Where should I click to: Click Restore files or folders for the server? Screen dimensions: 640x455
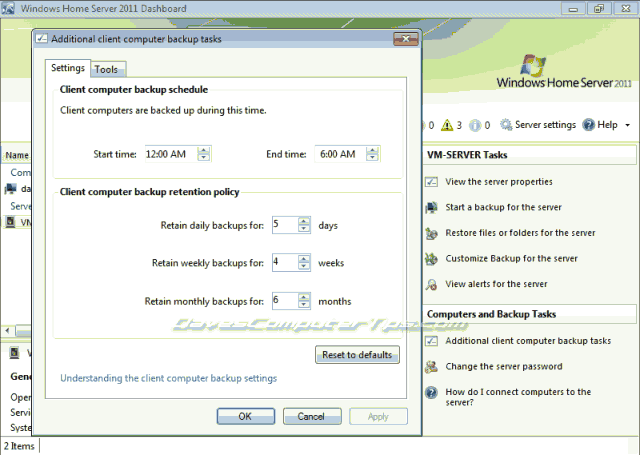pyautogui.click(x=520, y=233)
